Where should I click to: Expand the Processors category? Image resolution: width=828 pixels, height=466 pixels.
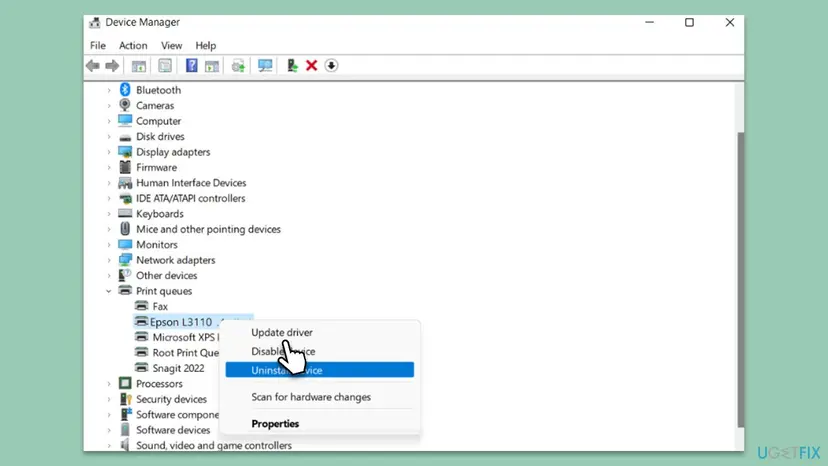pos(109,384)
